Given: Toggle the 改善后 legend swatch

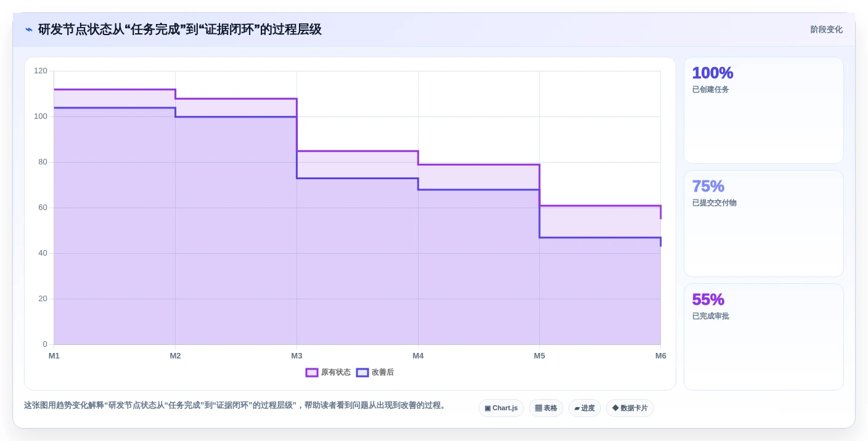Looking at the screenshot, I should point(362,373).
